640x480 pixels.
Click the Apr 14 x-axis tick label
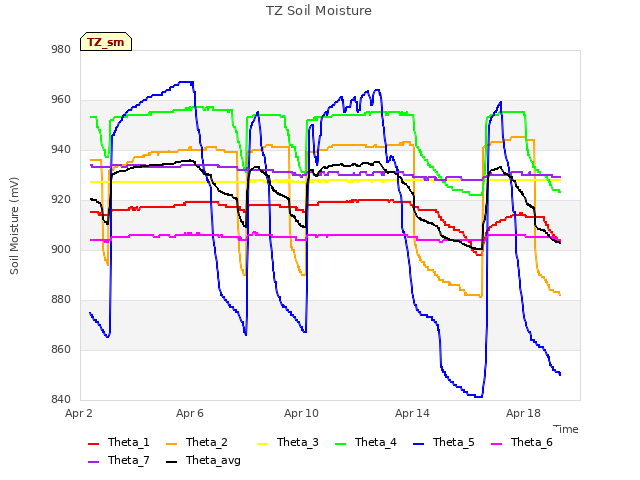tap(412, 413)
